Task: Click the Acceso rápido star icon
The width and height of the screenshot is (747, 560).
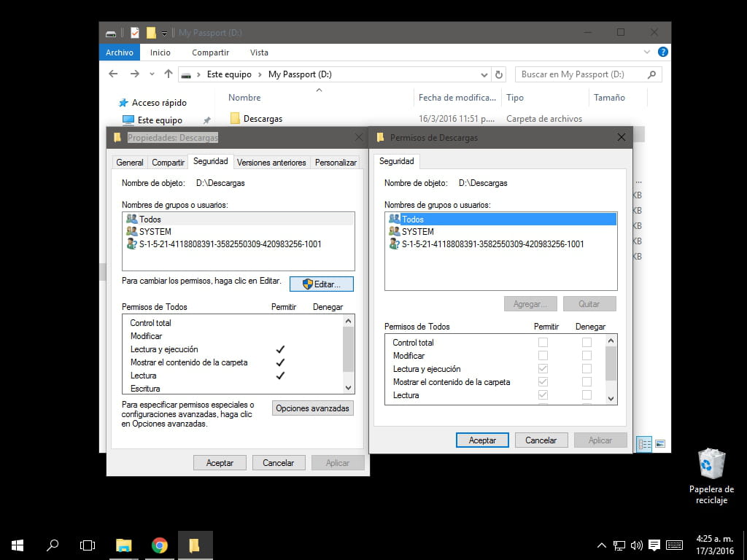Action: pos(123,102)
